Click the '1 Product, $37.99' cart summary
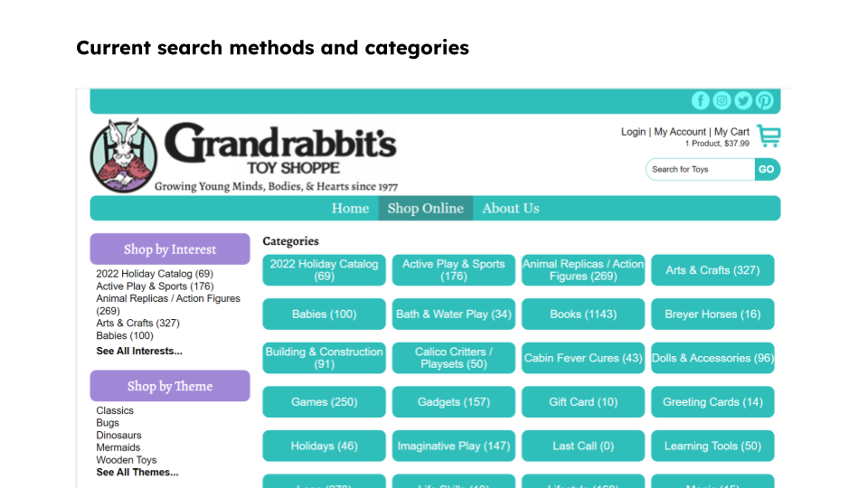Screen dimensions: 868x488 click(x=717, y=144)
